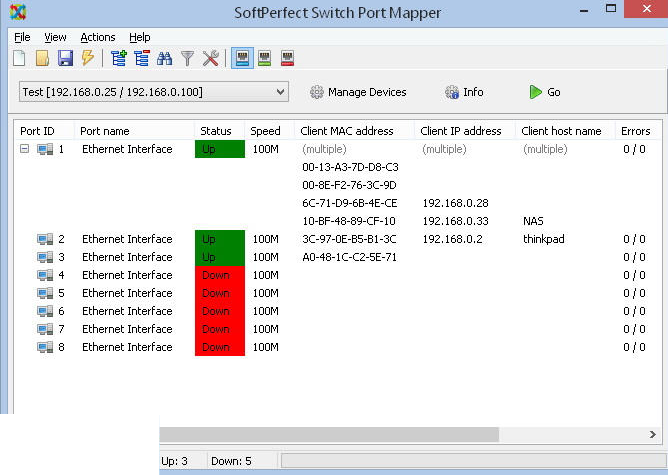Click the port 6 network device icon
Viewport: 670px width, 476px height.
(x=45, y=311)
